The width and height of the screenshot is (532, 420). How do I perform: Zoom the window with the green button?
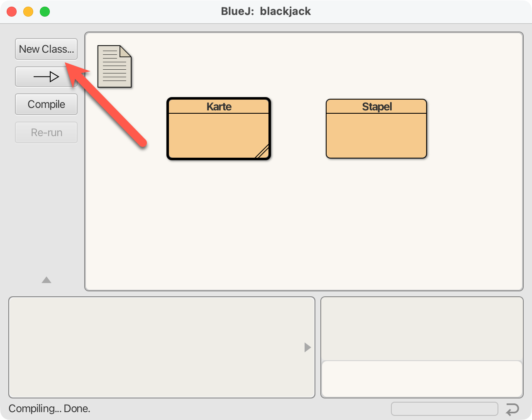(45, 12)
